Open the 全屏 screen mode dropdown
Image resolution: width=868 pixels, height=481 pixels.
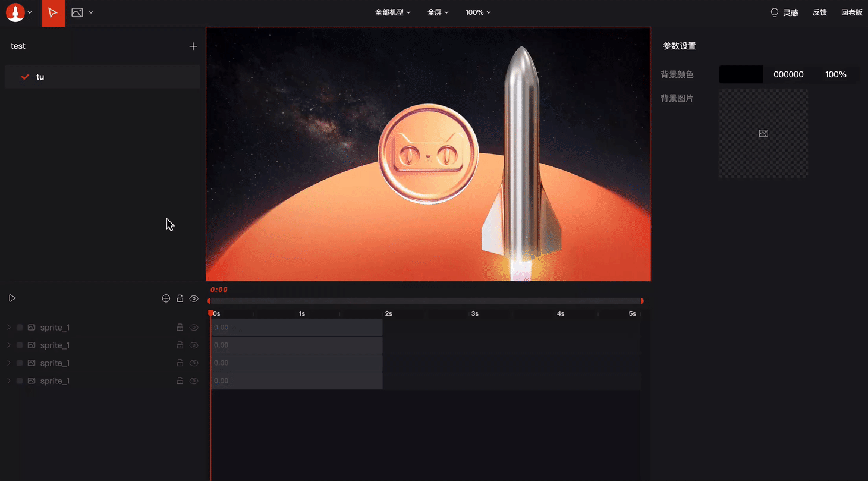point(438,12)
